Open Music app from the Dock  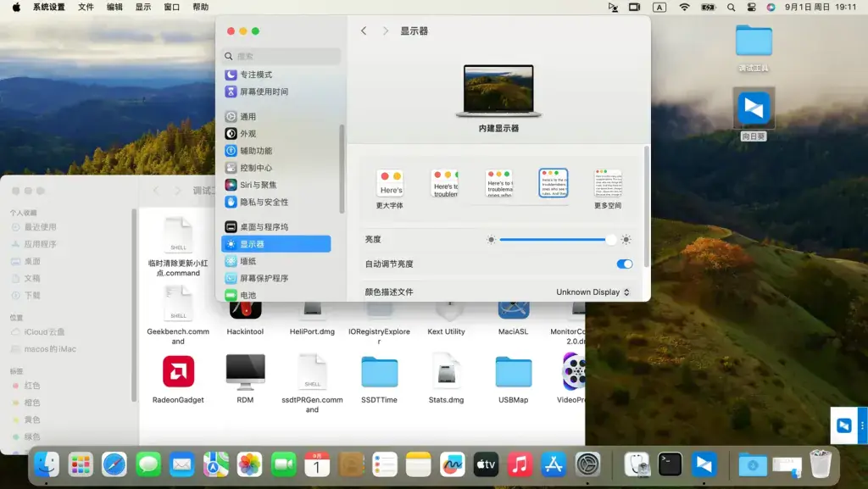tap(520, 464)
